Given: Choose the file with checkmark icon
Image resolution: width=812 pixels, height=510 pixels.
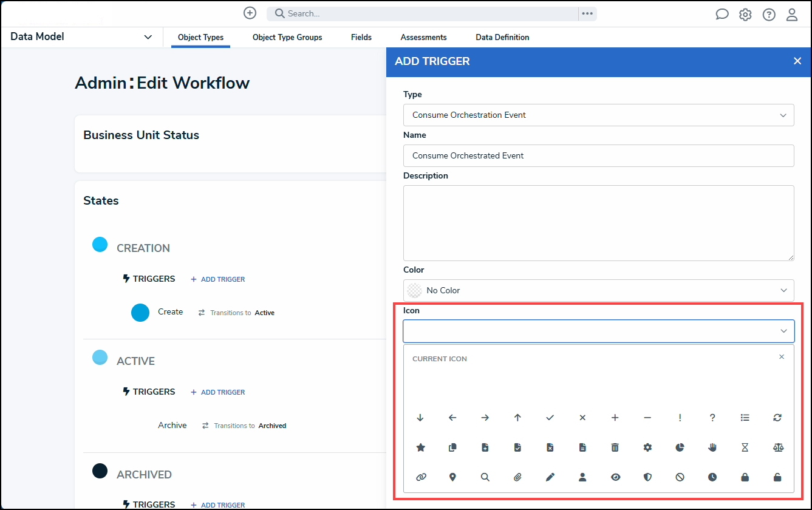Looking at the screenshot, I should coord(517,447).
